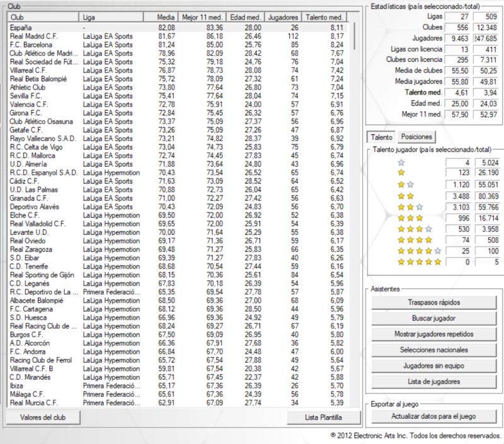The image size is (504, 444).
Task: Select Girona F.C. row
Action: (179, 113)
